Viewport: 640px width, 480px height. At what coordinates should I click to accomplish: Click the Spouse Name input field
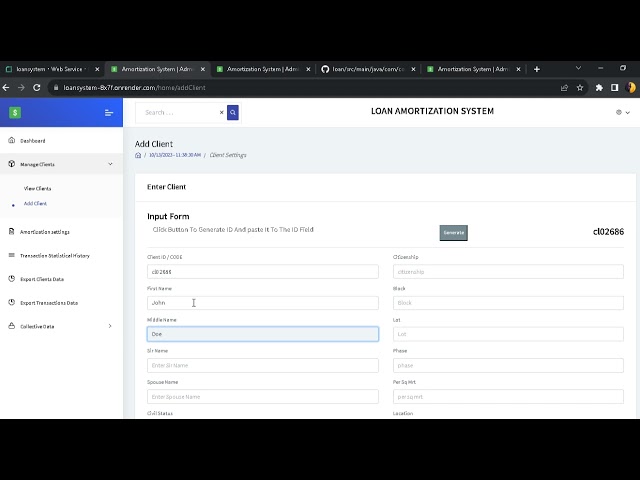262,397
